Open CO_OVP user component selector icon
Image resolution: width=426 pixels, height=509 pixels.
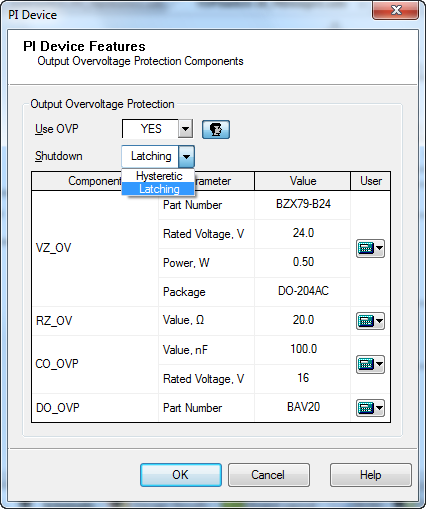pos(370,364)
